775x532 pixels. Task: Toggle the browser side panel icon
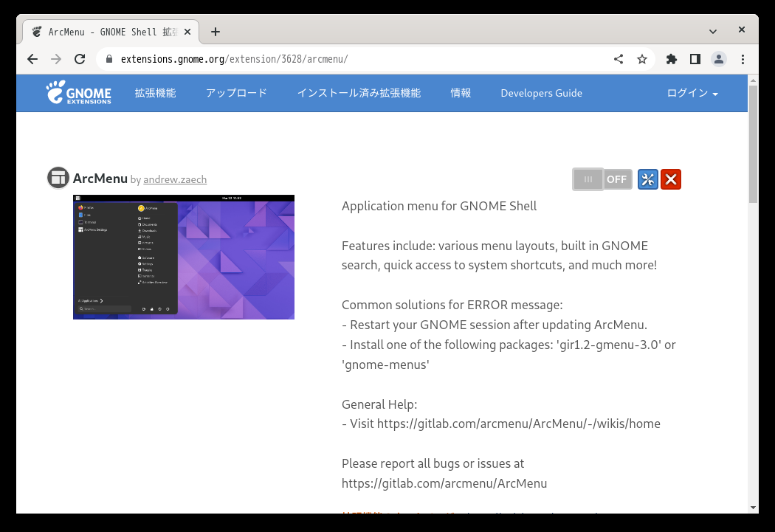coord(695,59)
